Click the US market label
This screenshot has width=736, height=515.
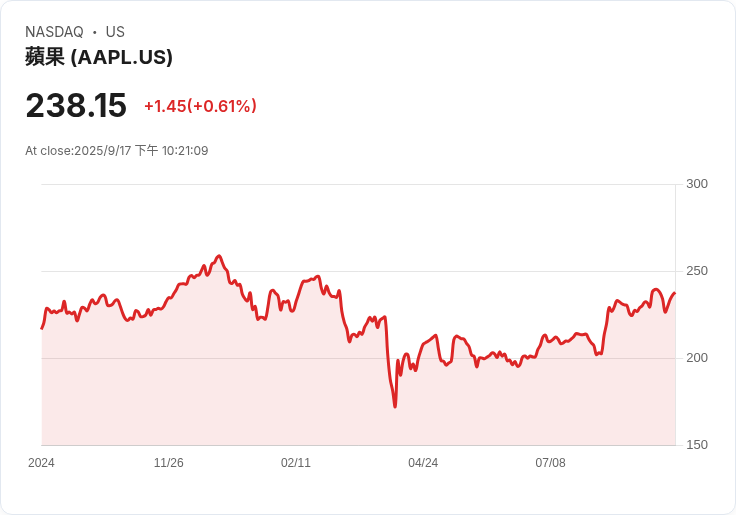[x=115, y=32]
